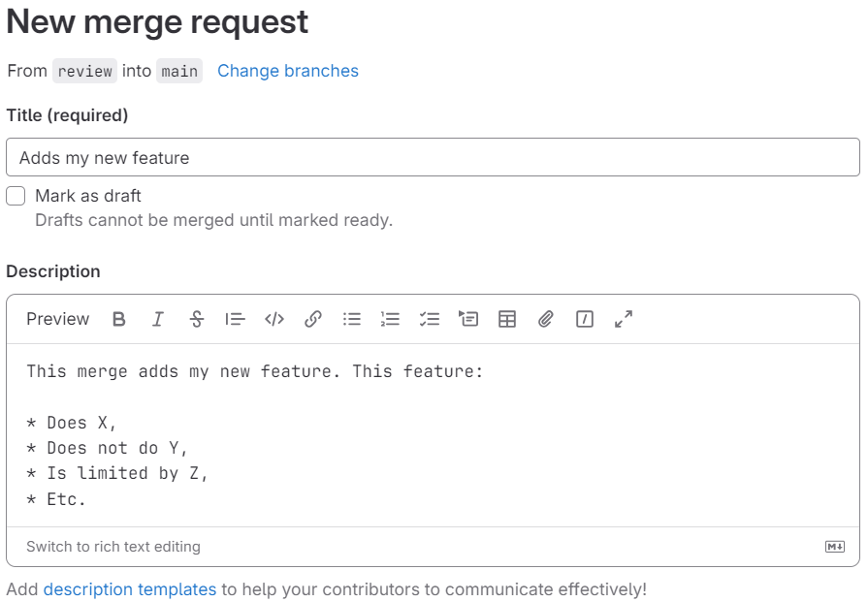Open quick actions with the slash icon
Viewport: 868px width, 602px height.
(585, 319)
